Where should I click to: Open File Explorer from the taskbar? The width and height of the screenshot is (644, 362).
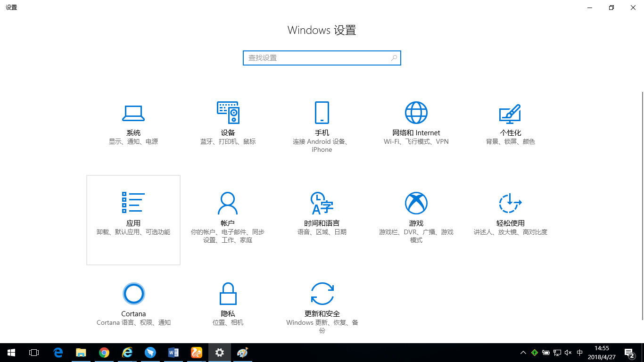click(x=81, y=353)
